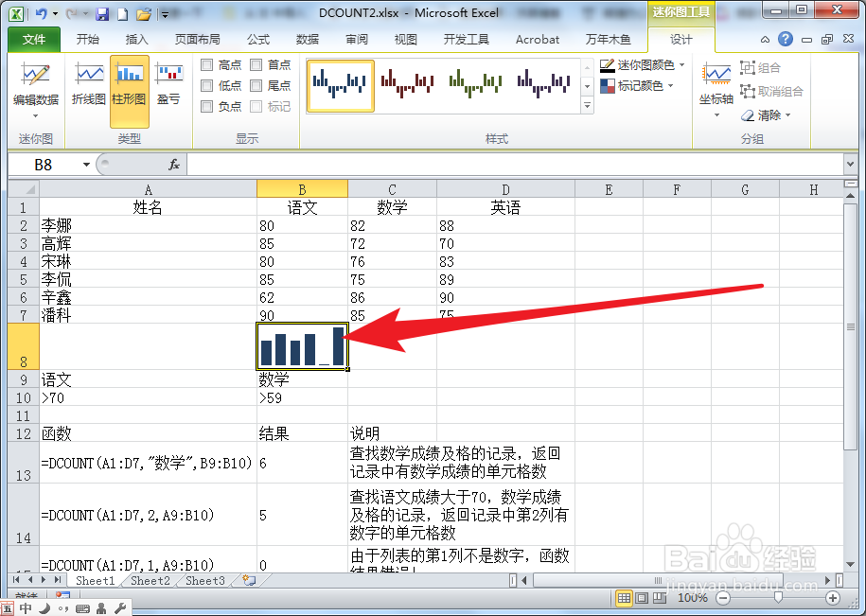Open the 编辑数据 dropdown arrow
Screen dimensions: 866x616
(35, 115)
